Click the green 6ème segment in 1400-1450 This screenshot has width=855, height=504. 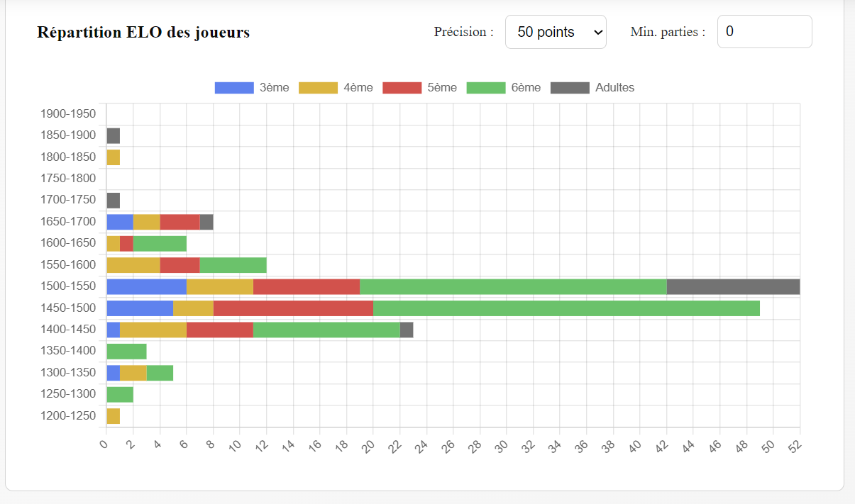click(x=326, y=330)
